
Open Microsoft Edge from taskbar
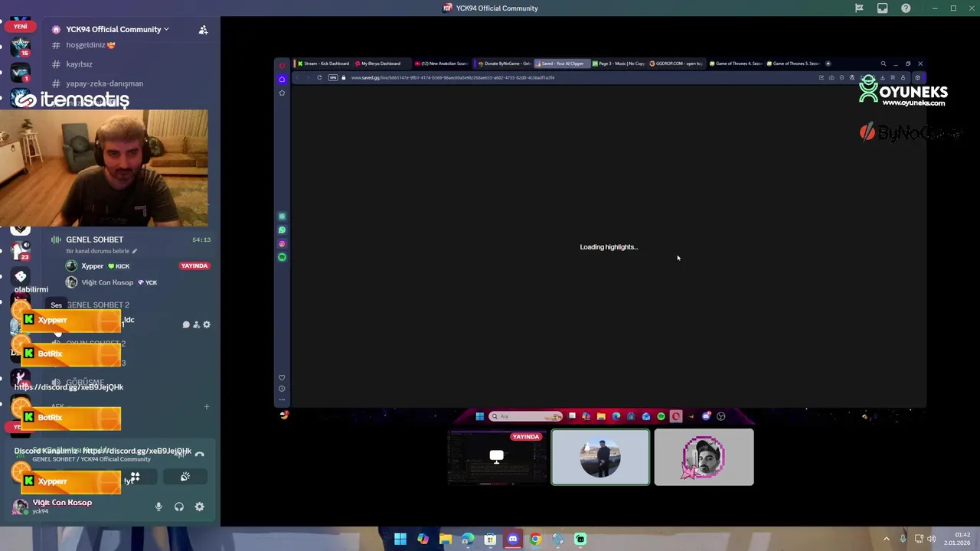[x=468, y=539]
